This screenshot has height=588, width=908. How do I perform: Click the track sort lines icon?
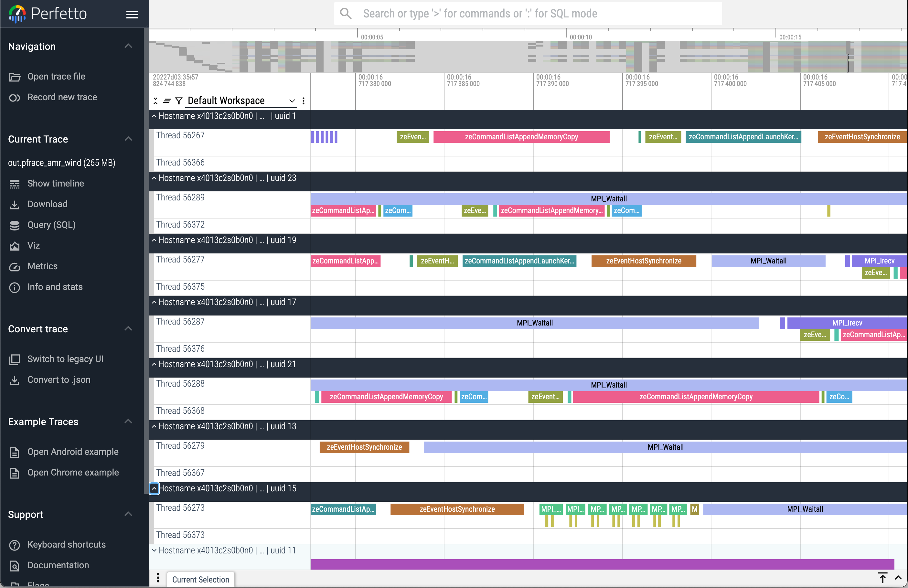pos(167,101)
